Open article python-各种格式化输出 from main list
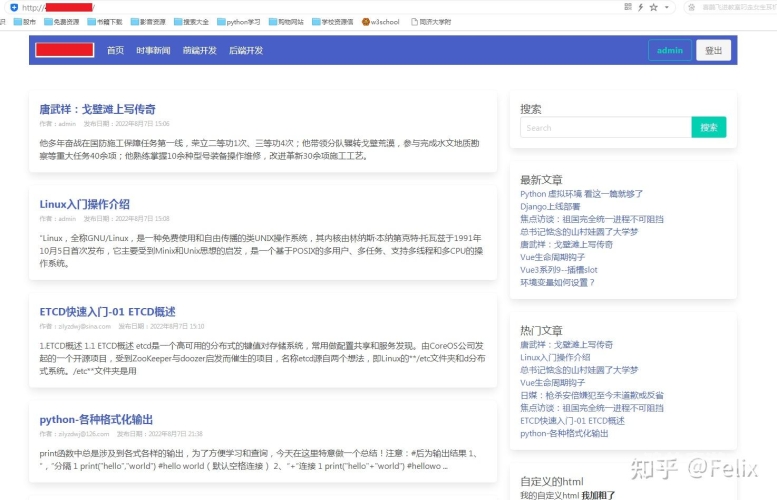 pos(96,419)
